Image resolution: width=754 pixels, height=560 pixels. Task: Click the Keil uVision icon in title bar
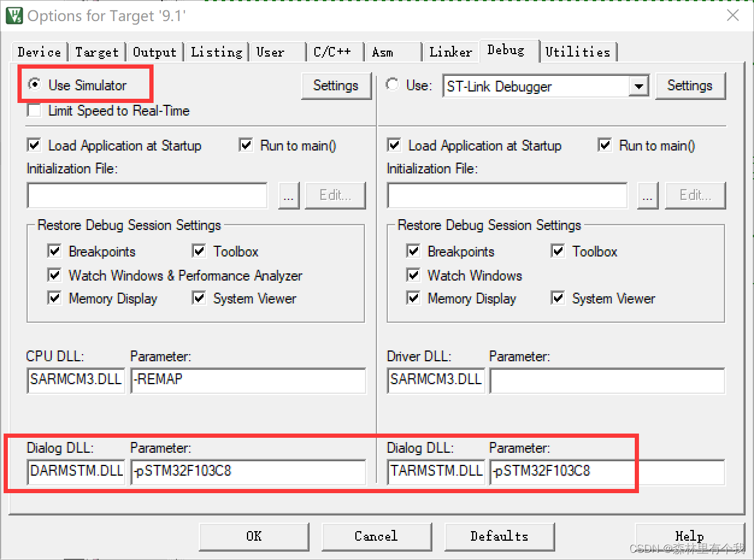[x=14, y=15]
